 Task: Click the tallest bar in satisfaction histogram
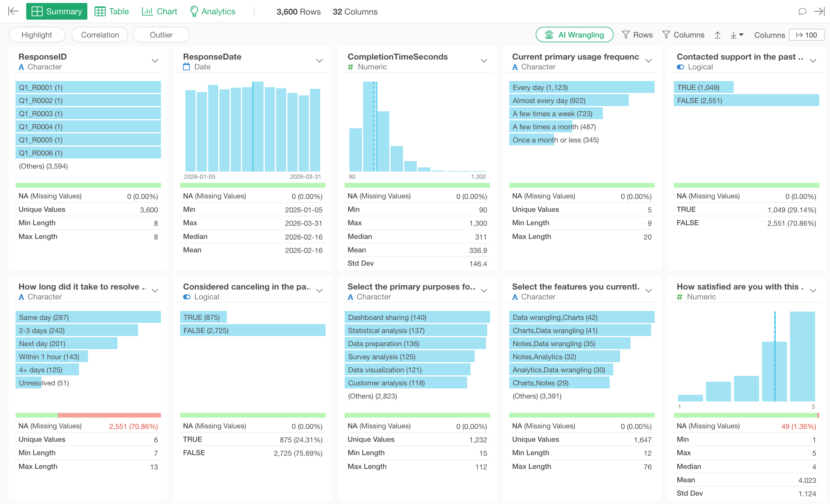click(x=802, y=356)
